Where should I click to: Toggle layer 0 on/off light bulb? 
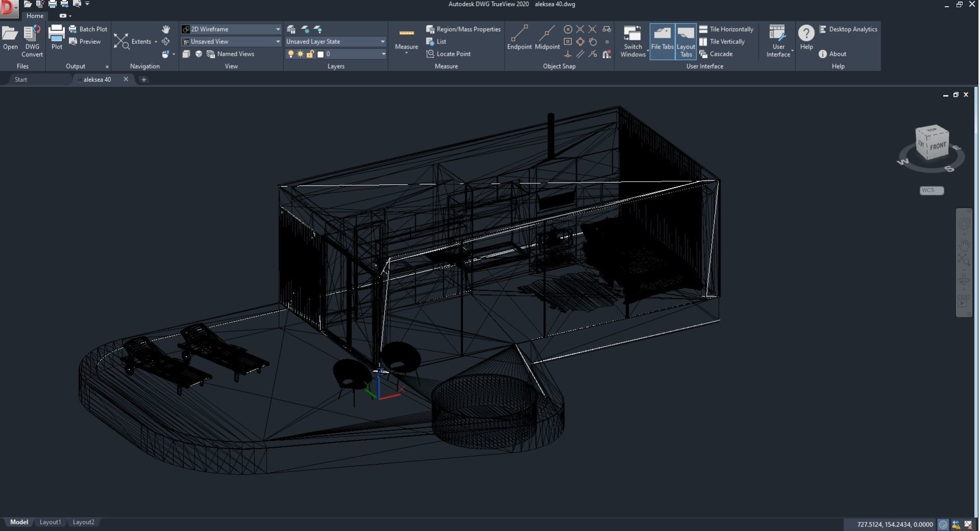click(x=291, y=54)
